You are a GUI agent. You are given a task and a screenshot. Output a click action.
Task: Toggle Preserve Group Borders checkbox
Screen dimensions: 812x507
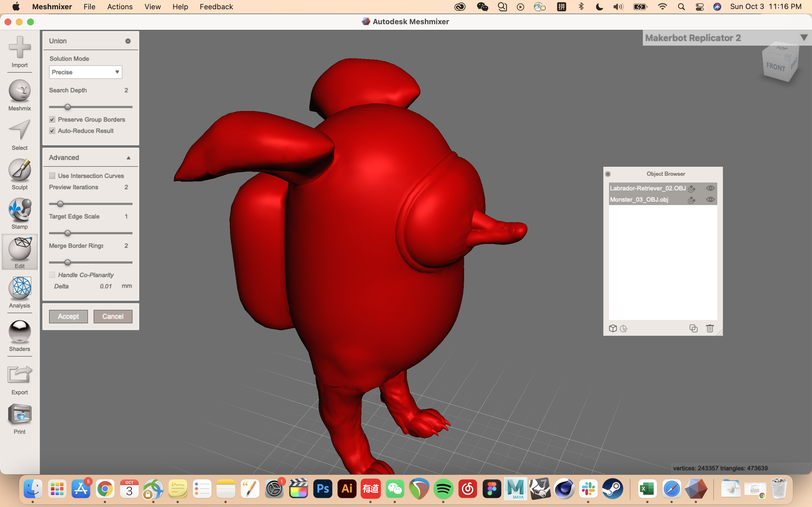point(52,119)
